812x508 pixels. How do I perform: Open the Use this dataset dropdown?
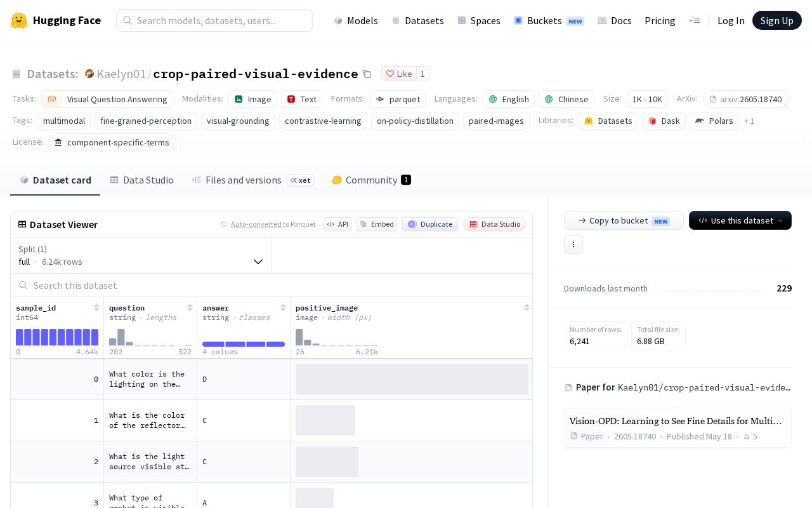(x=740, y=220)
